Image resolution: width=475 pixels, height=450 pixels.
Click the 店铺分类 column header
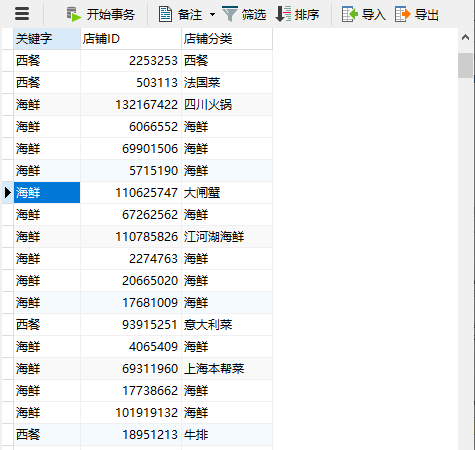tap(227, 39)
